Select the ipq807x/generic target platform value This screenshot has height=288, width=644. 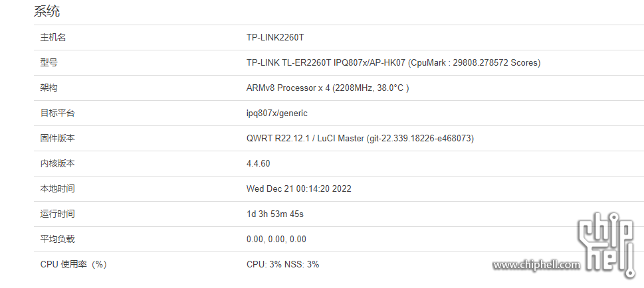[x=277, y=113]
